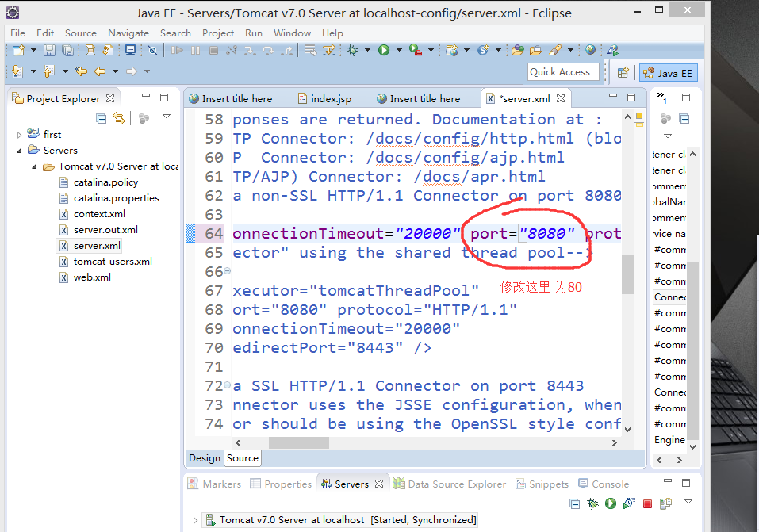Click the editor vertical scrollbar thumb

pos(627,274)
